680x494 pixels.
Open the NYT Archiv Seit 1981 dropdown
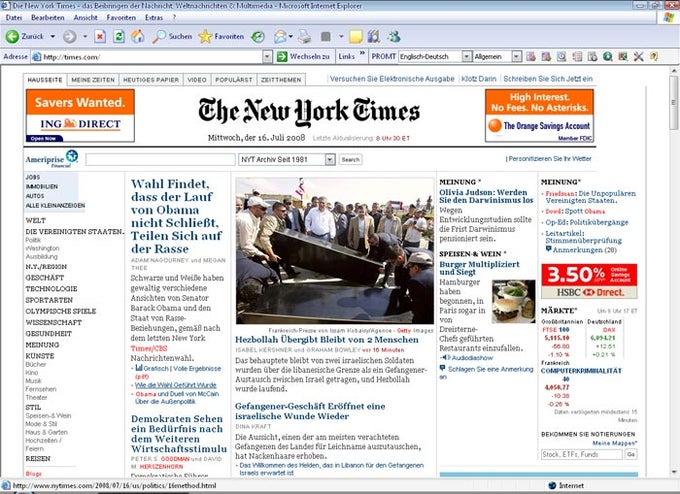[287, 160]
